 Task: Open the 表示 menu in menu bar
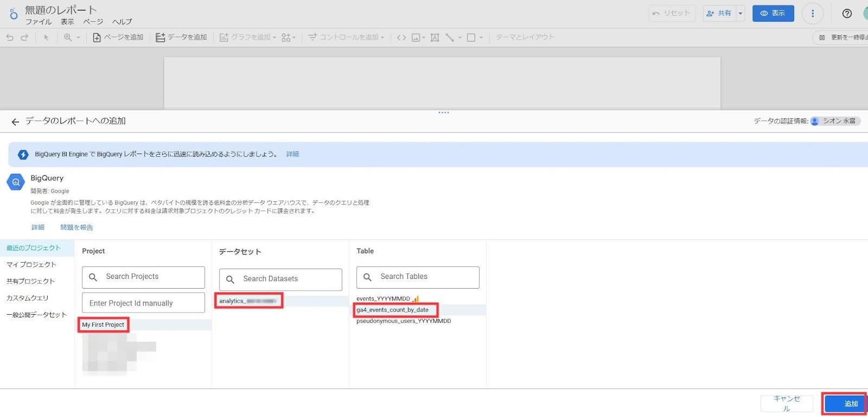[x=67, y=22]
